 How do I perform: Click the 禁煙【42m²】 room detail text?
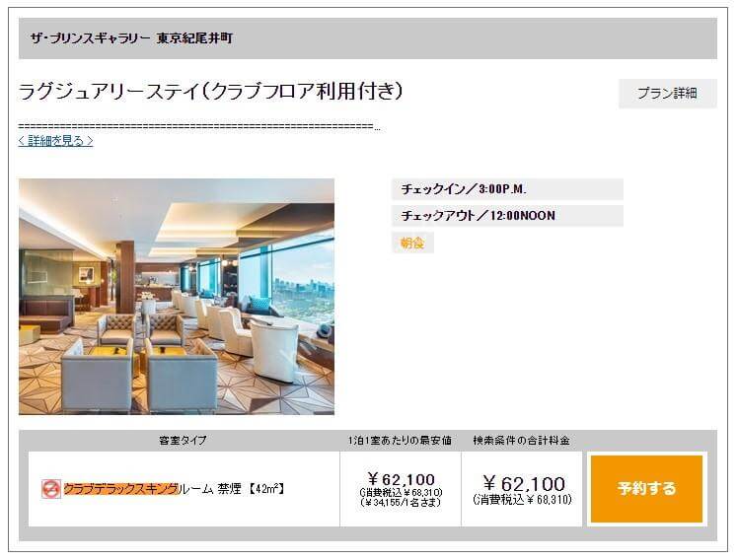pyautogui.click(x=251, y=489)
